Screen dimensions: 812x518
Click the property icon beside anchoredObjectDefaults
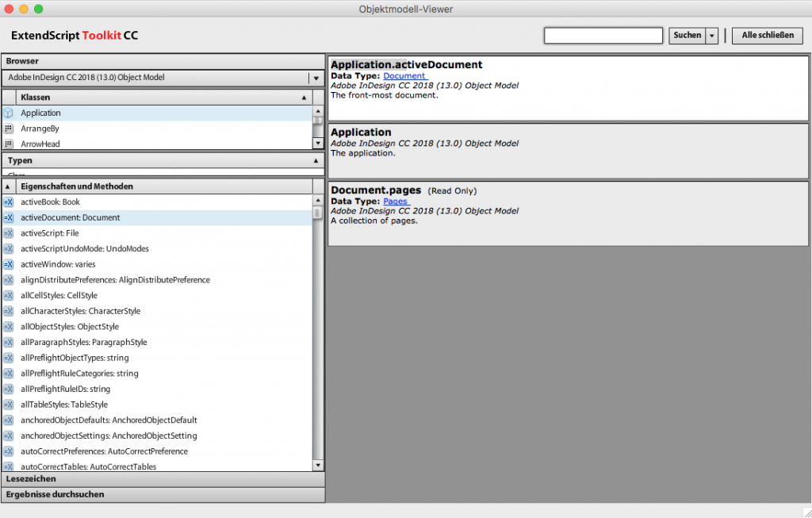8,420
